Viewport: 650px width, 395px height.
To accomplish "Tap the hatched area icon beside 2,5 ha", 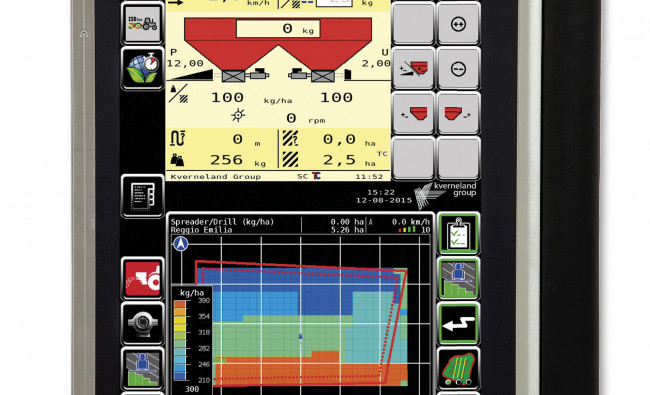I will click(x=290, y=160).
